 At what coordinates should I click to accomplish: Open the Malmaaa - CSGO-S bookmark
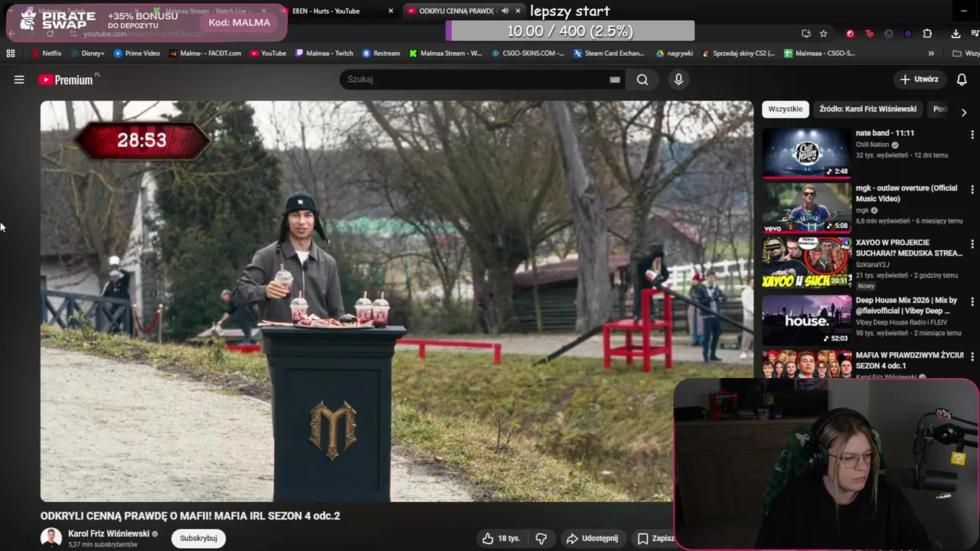pyautogui.click(x=819, y=54)
